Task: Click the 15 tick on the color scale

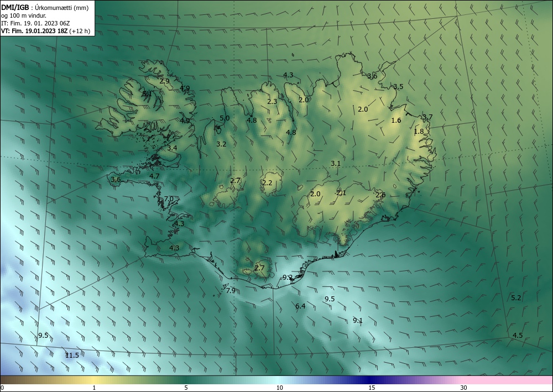Action: click(372, 388)
